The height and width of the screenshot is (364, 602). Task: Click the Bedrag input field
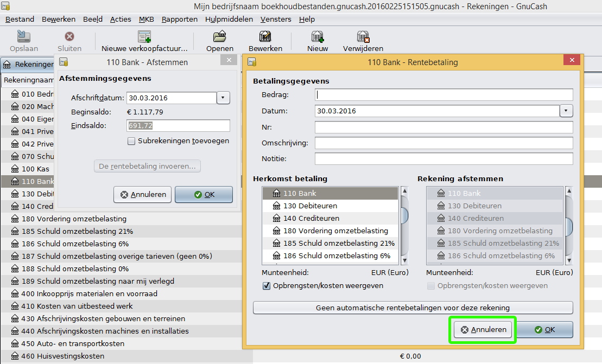pos(444,95)
